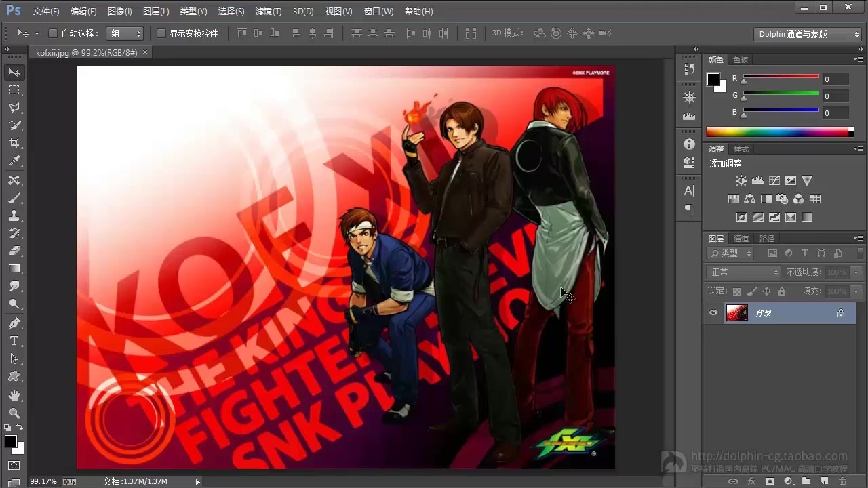Select the History Brush tool
Image resolution: width=868 pixels, height=488 pixels.
pos(14,233)
